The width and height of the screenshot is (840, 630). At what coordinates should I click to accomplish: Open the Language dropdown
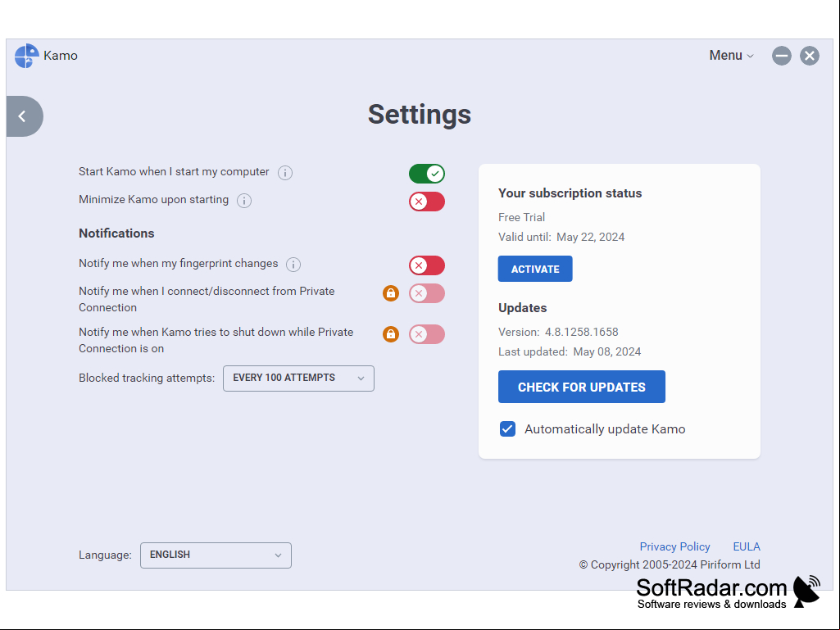pos(216,555)
